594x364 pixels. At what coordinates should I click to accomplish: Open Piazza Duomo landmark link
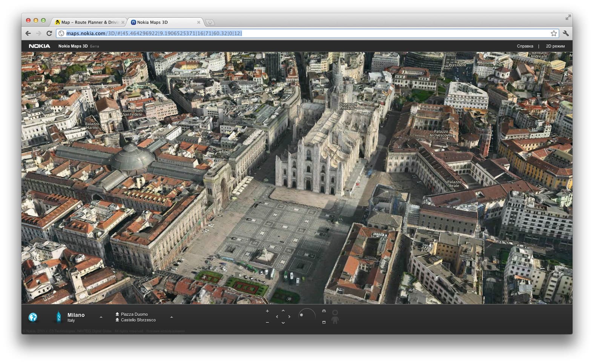(134, 314)
